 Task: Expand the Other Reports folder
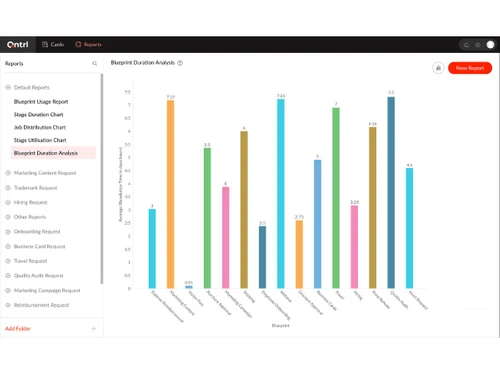(x=8, y=217)
